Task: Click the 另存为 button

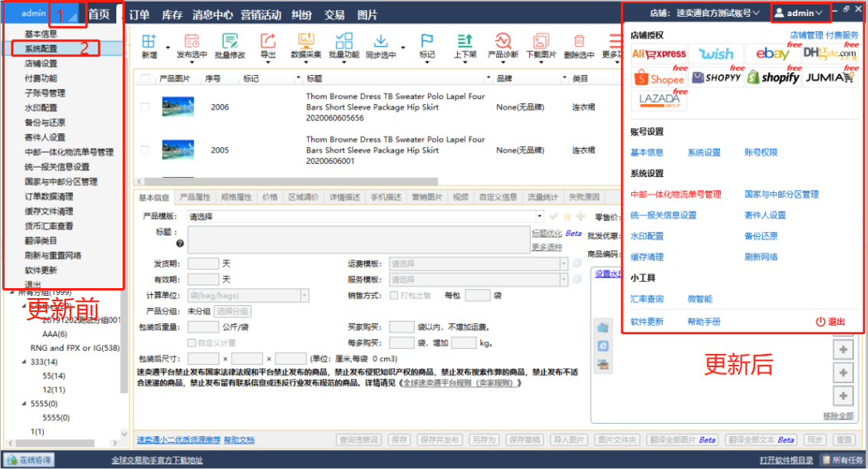Action: (x=484, y=440)
